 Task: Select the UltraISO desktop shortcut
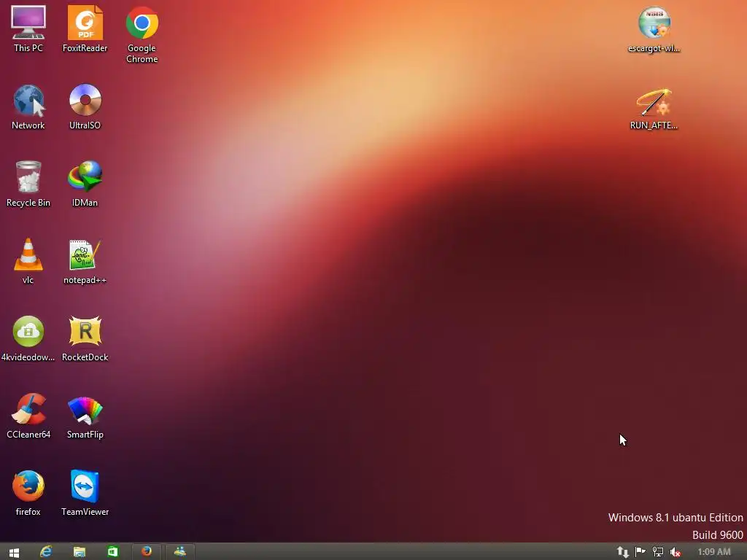pyautogui.click(x=85, y=106)
